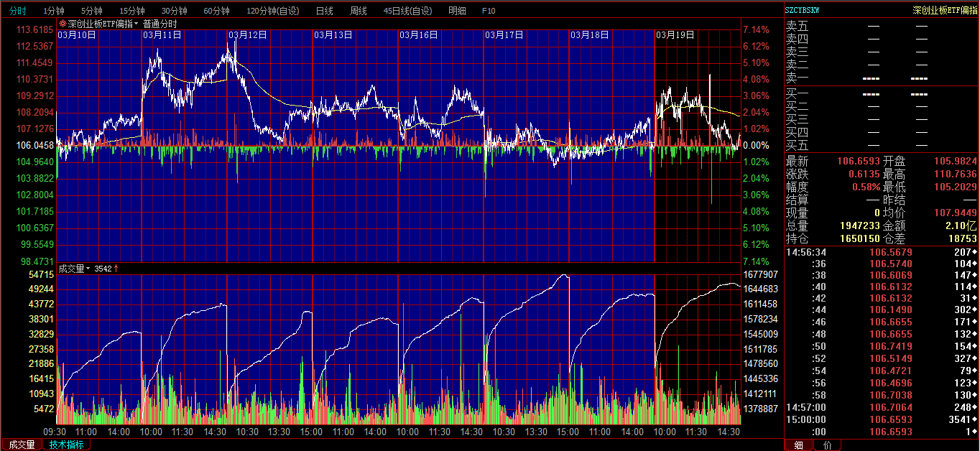This screenshot has width=980, height=451.
Task: Expand the 成交量 indicator dropdown
Action: click(88, 269)
